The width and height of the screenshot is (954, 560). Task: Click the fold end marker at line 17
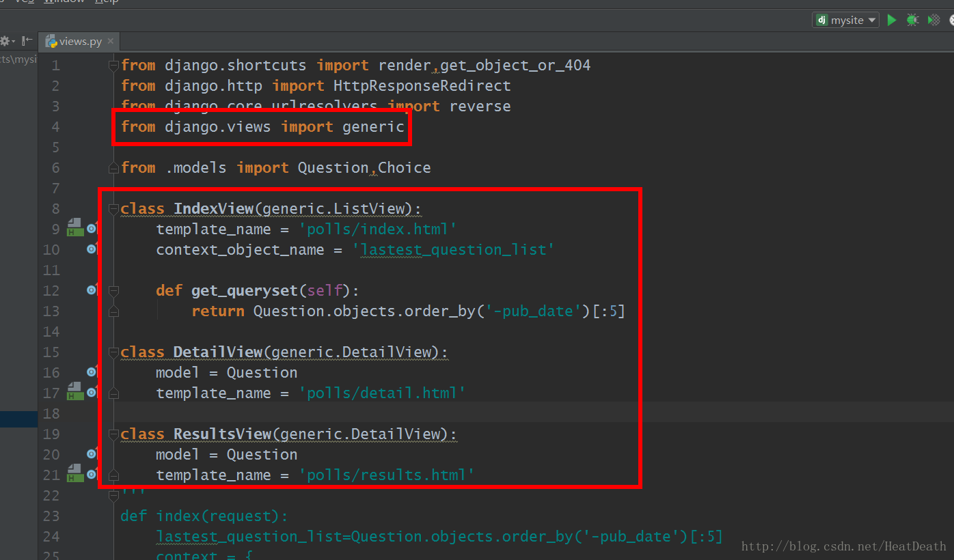tap(114, 393)
